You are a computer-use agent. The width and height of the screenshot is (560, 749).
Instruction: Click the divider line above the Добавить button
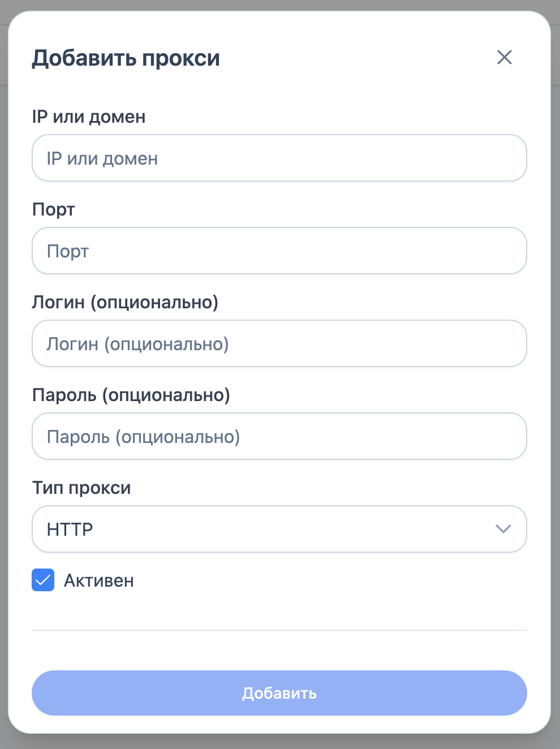pyautogui.click(x=279, y=630)
